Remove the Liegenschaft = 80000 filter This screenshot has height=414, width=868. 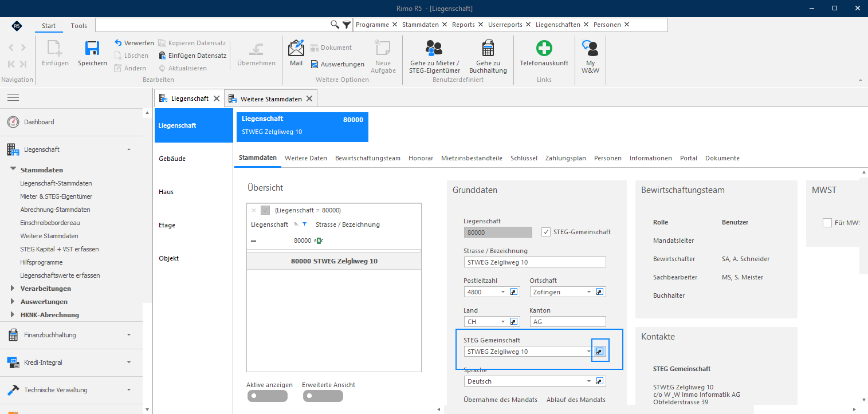pyautogui.click(x=254, y=210)
